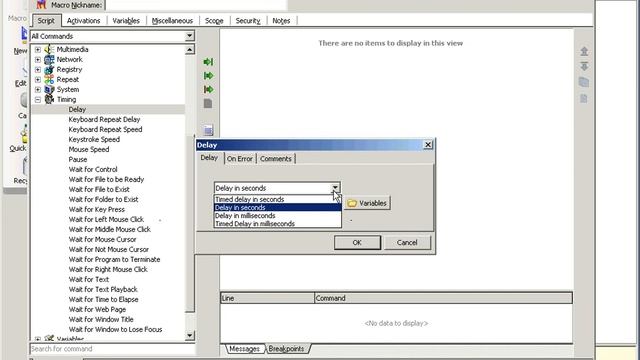This screenshot has height=360, width=640.
Task: Click the top green insert-command arrow icon
Action: coord(208,62)
